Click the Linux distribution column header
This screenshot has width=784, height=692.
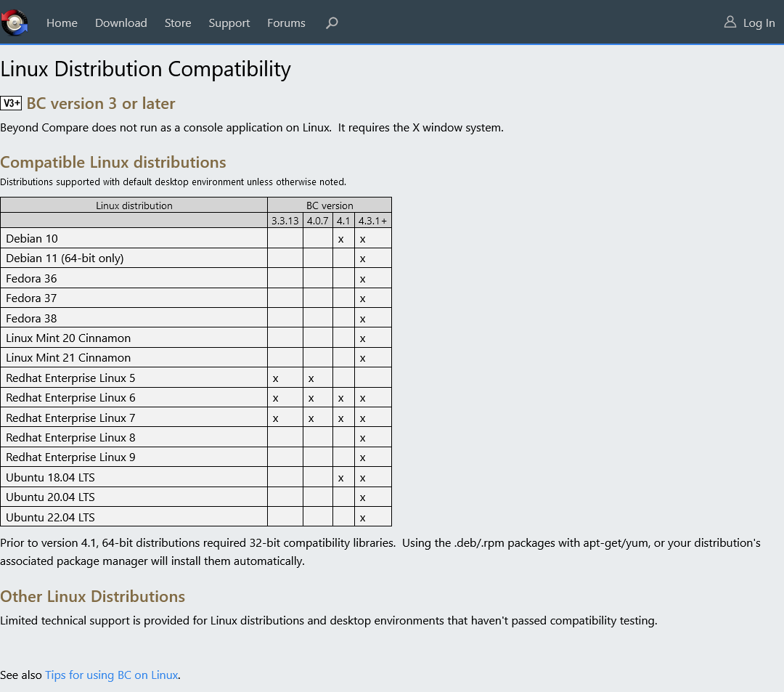[134, 205]
